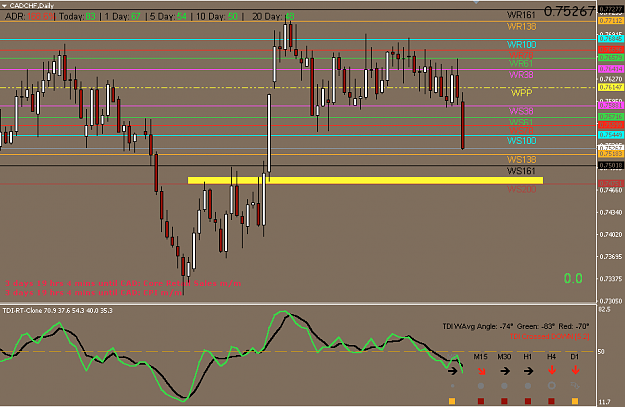Click the black 0.75018 price tag
The image size is (625, 407).
[611, 165]
